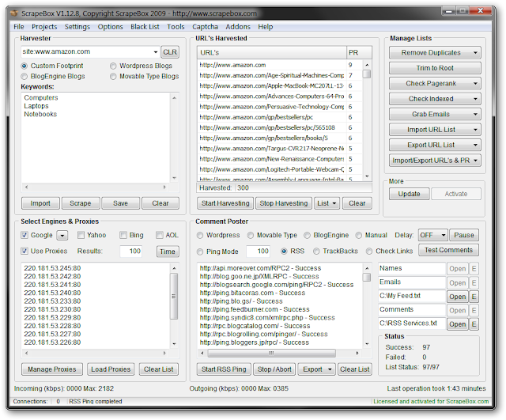The width and height of the screenshot is (506, 420).
Task: Open the Addons menu
Action: tap(238, 27)
